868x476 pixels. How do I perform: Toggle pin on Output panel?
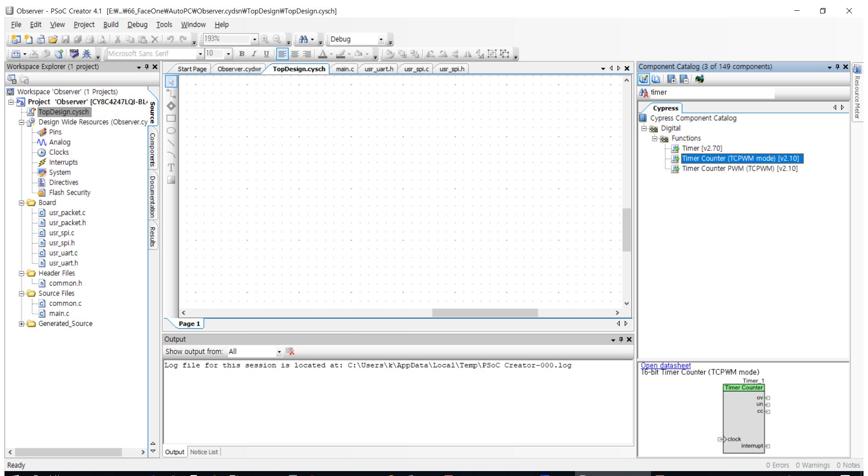click(x=621, y=339)
